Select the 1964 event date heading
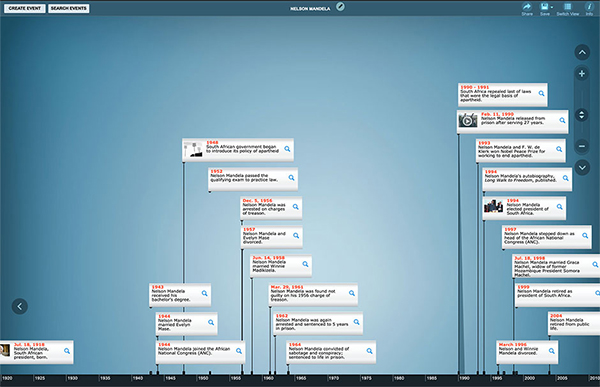The width and height of the screenshot is (600, 387). point(295,344)
